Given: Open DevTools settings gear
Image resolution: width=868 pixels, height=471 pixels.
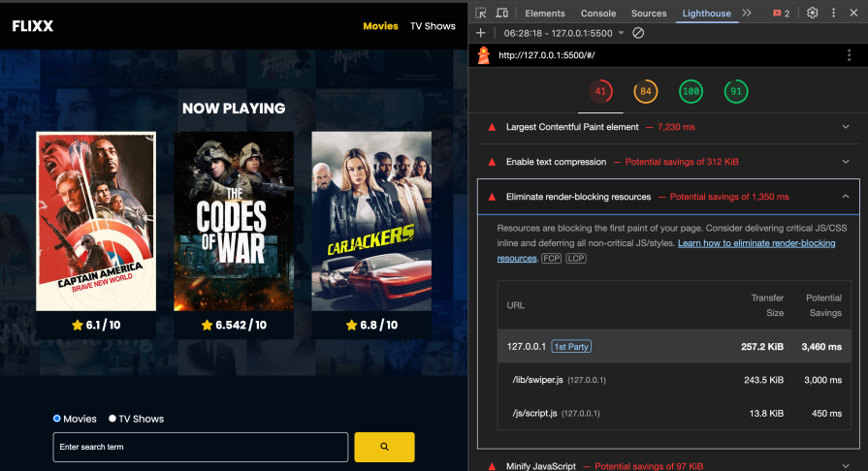Looking at the screenshot, I should pos(813,13).
